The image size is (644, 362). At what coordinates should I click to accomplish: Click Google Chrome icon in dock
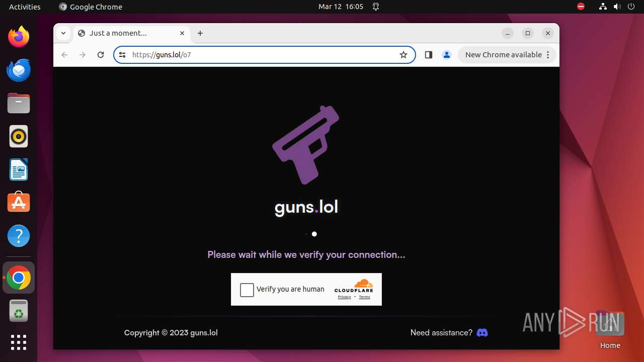[x=19, y=278]
